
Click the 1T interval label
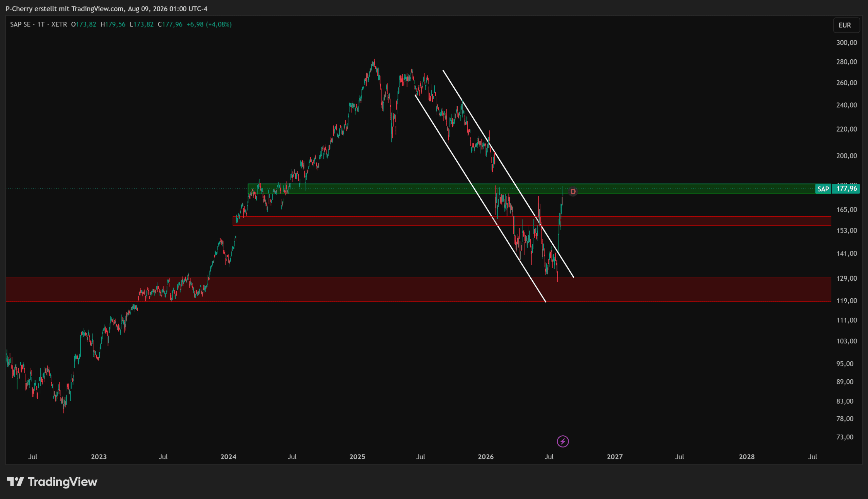41,24
